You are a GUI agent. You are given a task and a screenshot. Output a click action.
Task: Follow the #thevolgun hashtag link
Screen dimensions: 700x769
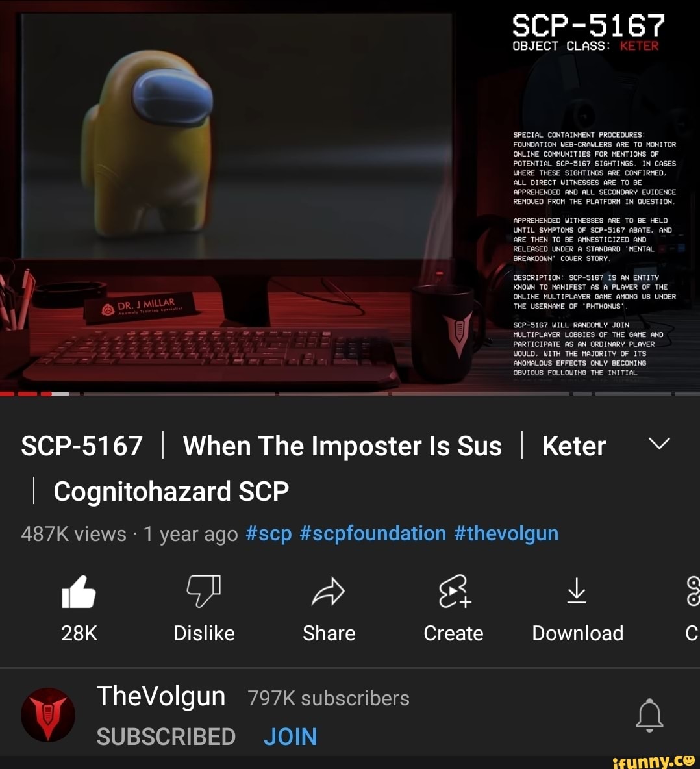(506, 534)
